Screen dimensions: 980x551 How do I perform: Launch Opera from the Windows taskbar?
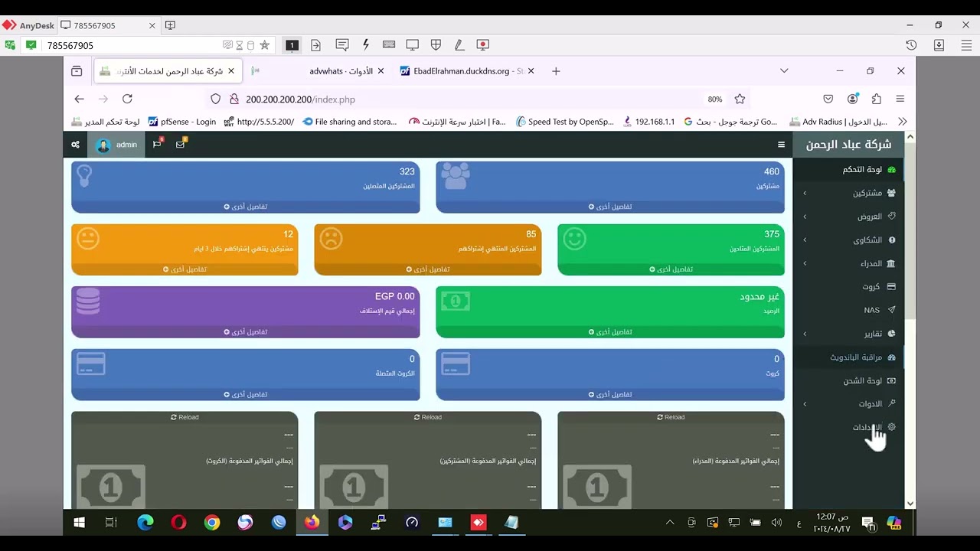point(178,523)
